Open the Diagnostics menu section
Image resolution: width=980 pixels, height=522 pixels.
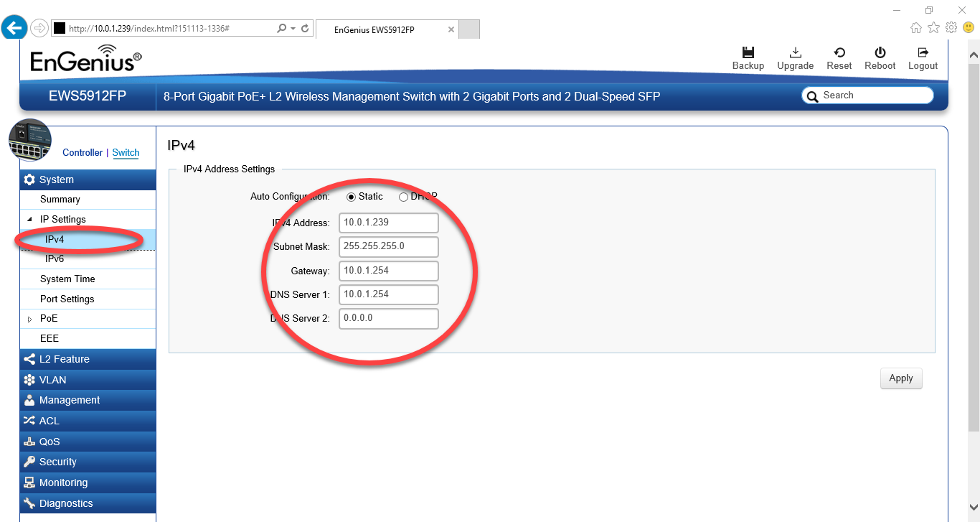pos(88,503)
